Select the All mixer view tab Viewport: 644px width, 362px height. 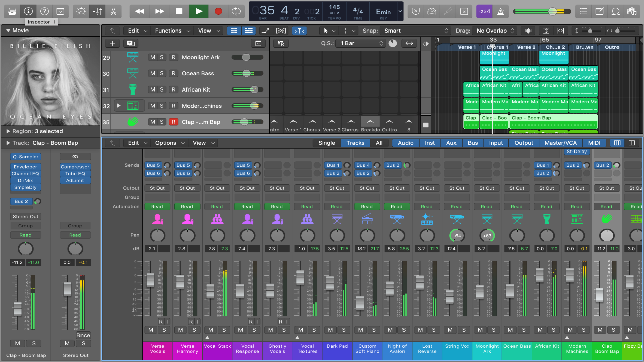click(379, 143)
